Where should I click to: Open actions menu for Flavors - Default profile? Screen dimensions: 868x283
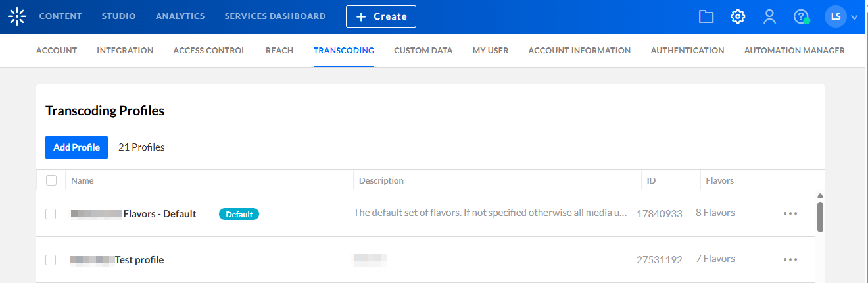[790, 213]
